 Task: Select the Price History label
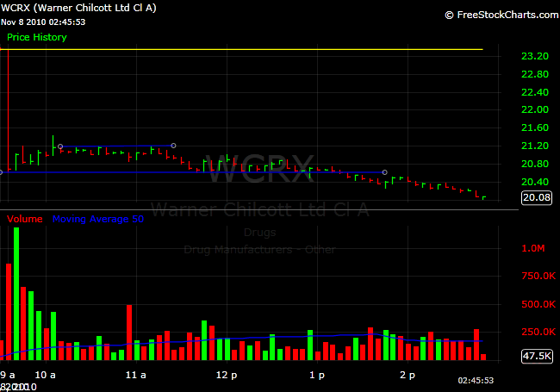pyautogui.click(x=37, y=37)
